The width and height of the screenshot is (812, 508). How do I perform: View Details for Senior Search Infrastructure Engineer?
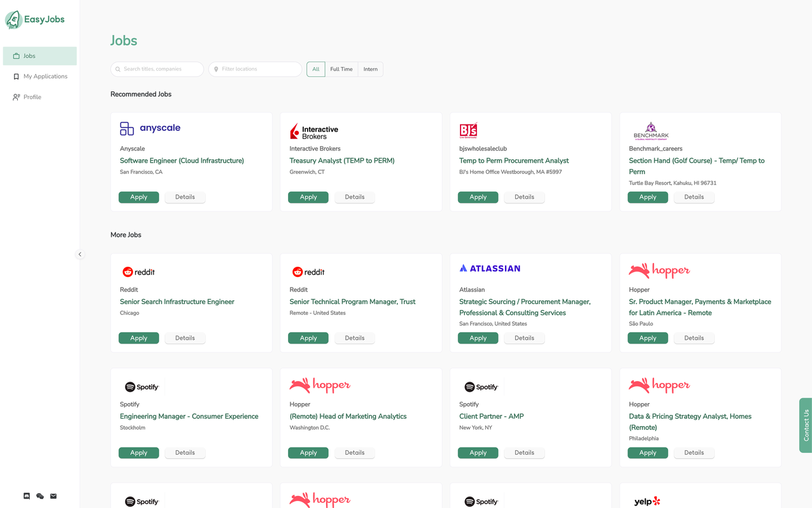coord(185,338)
